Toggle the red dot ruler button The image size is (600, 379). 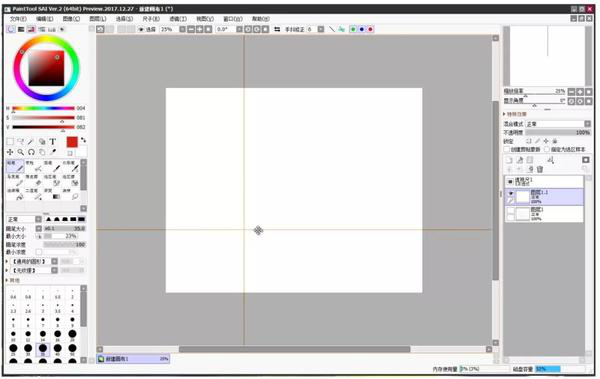[x=370, y=29]
